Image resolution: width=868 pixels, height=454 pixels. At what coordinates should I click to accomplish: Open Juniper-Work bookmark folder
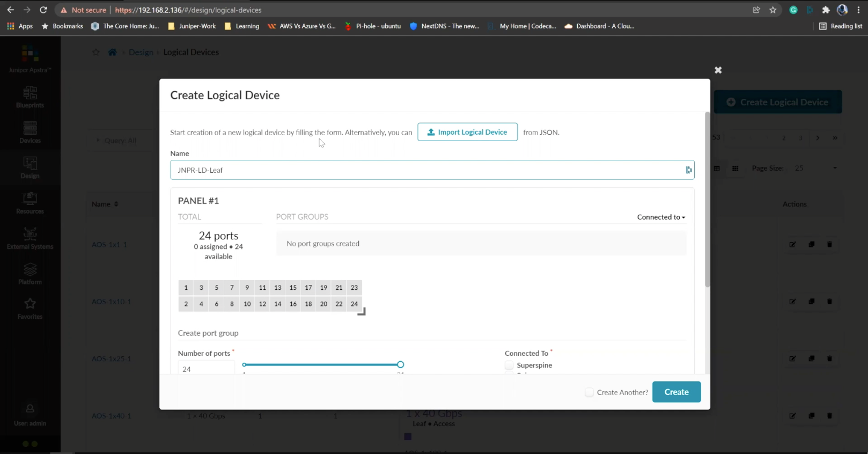[192, 26]
